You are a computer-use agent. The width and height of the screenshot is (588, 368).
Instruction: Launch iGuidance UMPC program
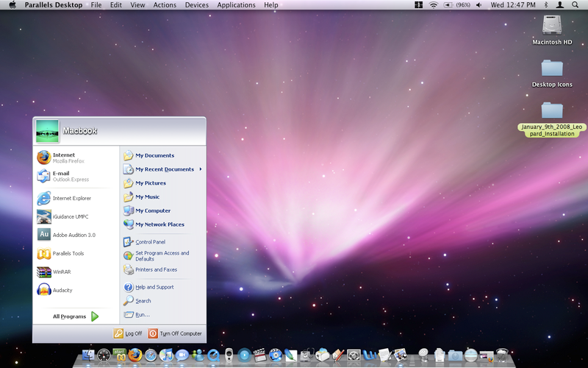point(63,216)
